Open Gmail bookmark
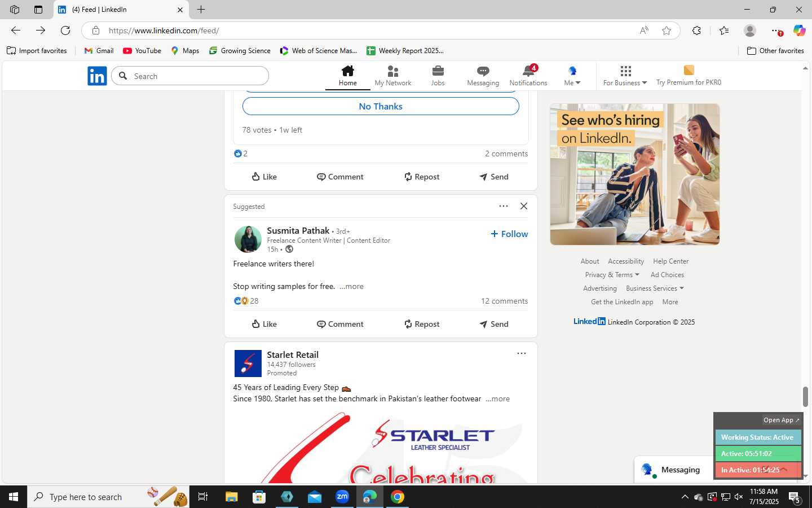Viewport: 812px width, 508px height. point(99,51)
